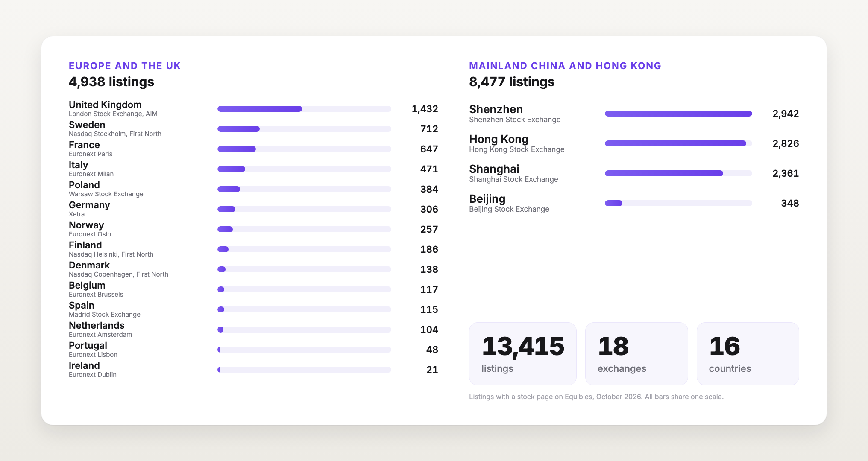The width and height of the screenshot is (868, 461).
Task: Click the London Stock Exchange, AIM subtitle
Action: pos(113,114)
